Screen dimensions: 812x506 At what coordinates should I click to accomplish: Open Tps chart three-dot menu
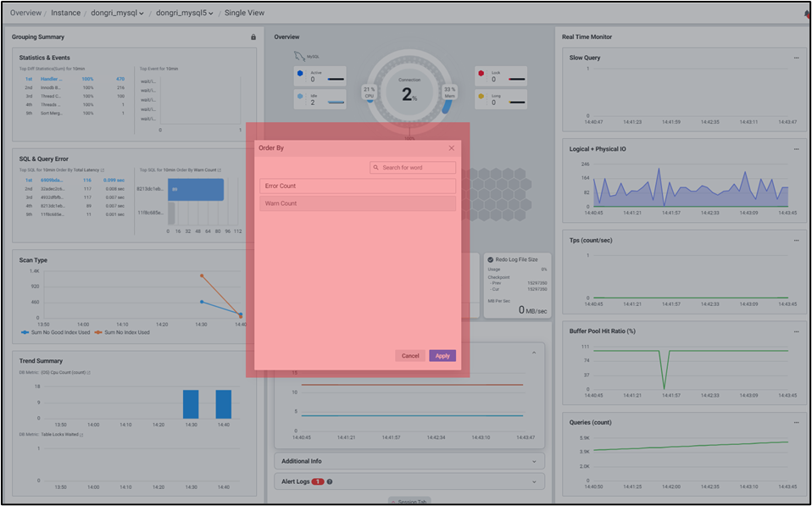coord(796,241)
